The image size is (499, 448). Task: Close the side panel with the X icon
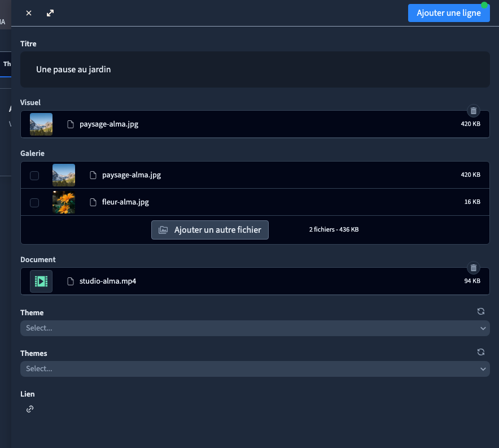pos(29,13)
